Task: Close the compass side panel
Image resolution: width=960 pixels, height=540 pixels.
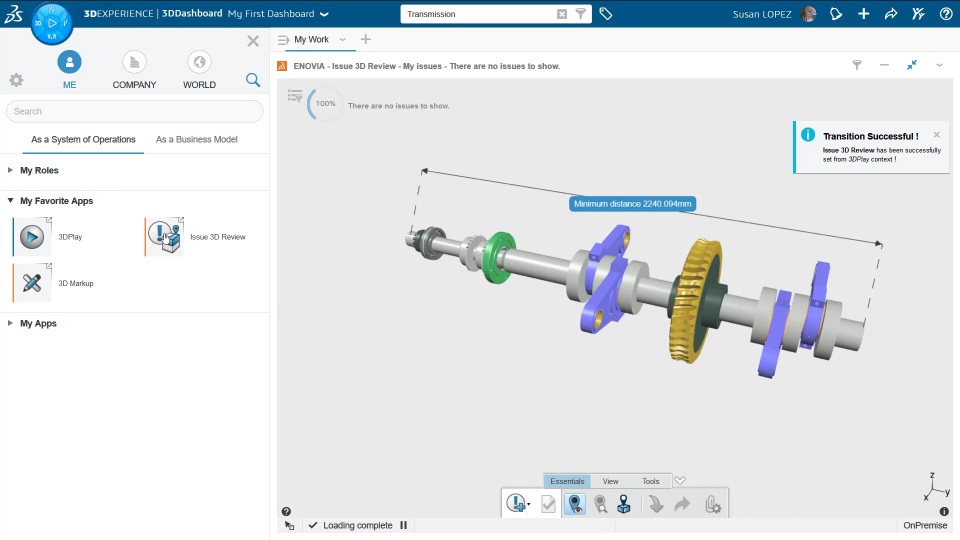Action: (x=253, y=41)
